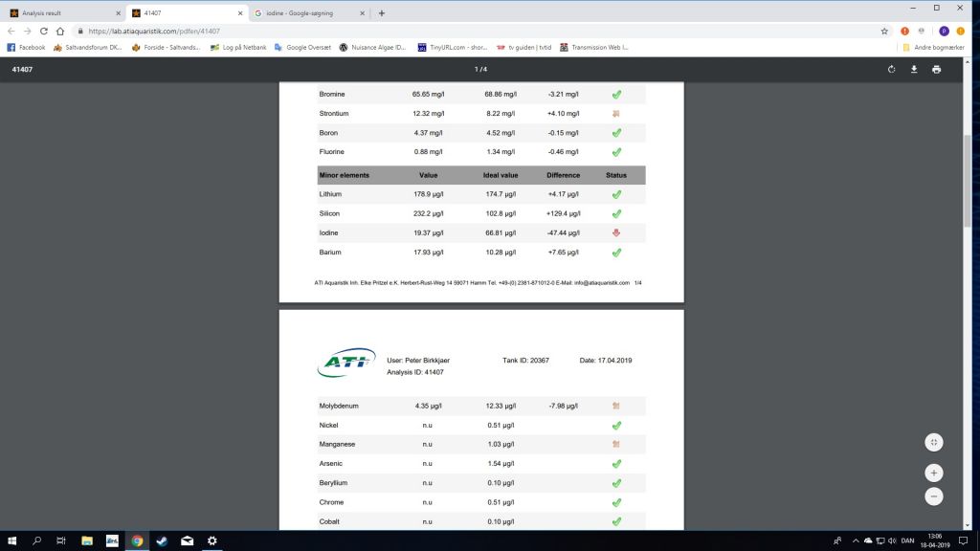980x551 pixels.
Task: Reload the current page
Action: pos(44,31)
